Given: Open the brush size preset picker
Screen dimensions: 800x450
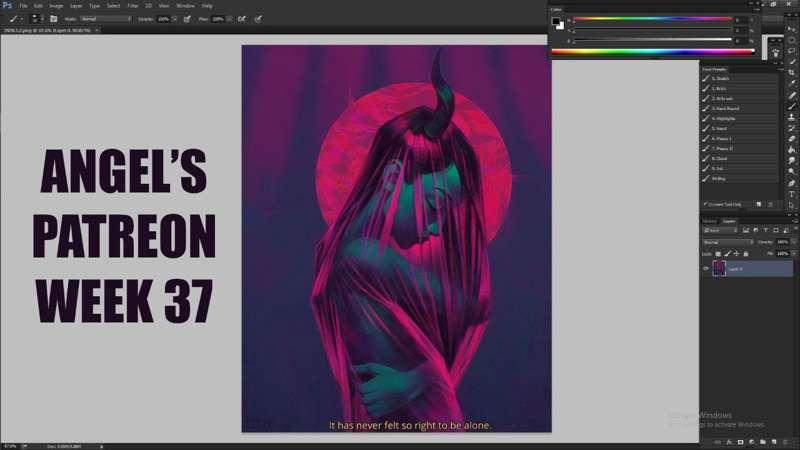Looking at the screenshot, I should 36,19.
